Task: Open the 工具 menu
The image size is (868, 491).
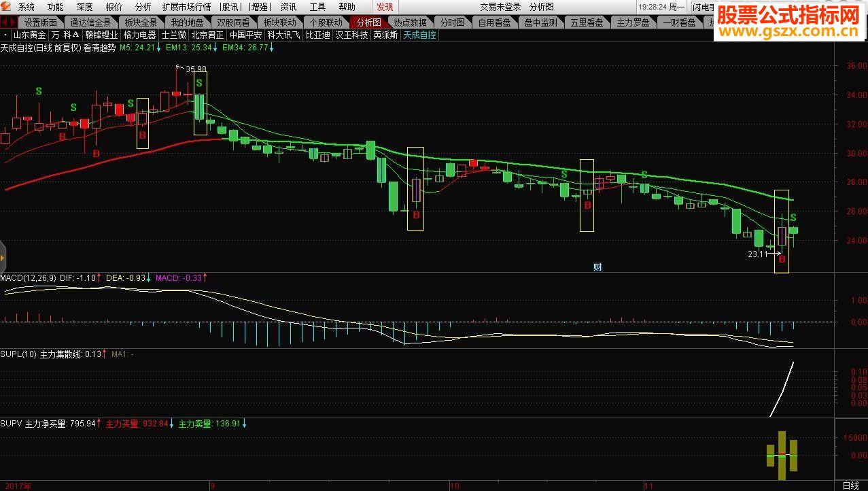Action: pos(317,7)
